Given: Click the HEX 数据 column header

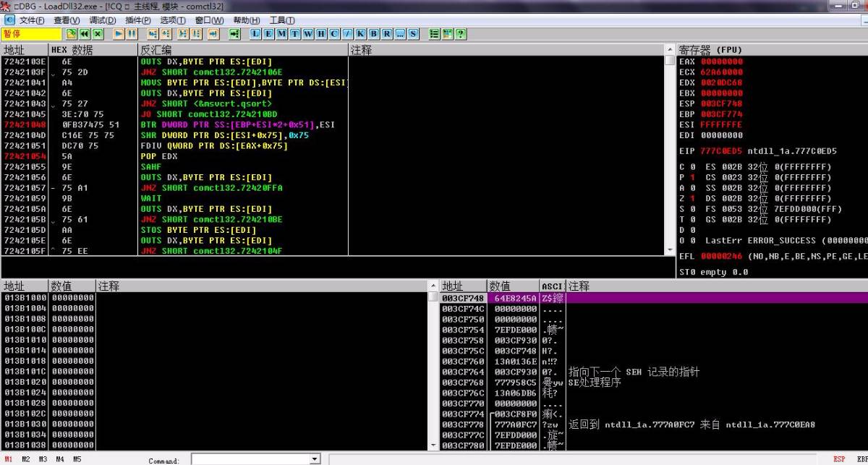Looking at the screenshot, I should point(93,50).
